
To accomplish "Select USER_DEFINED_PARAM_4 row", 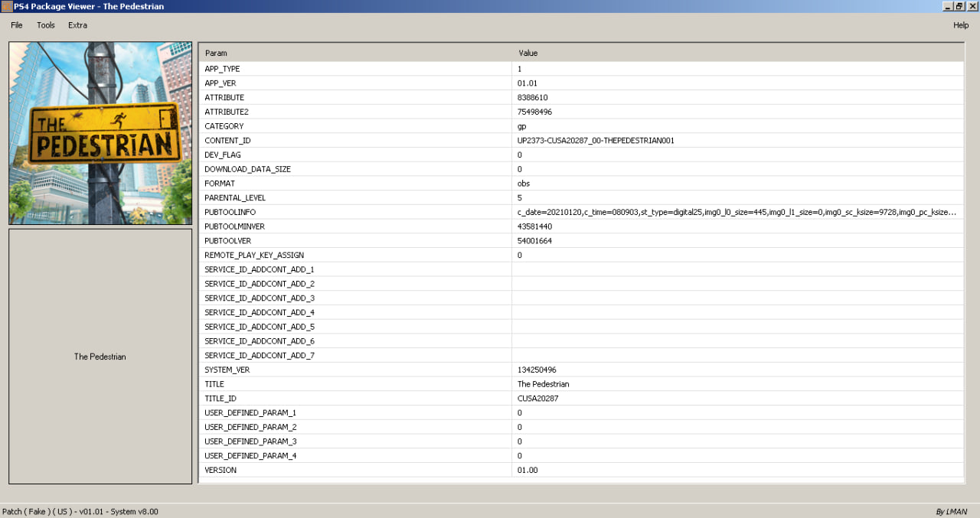I will tap(581, 456).
